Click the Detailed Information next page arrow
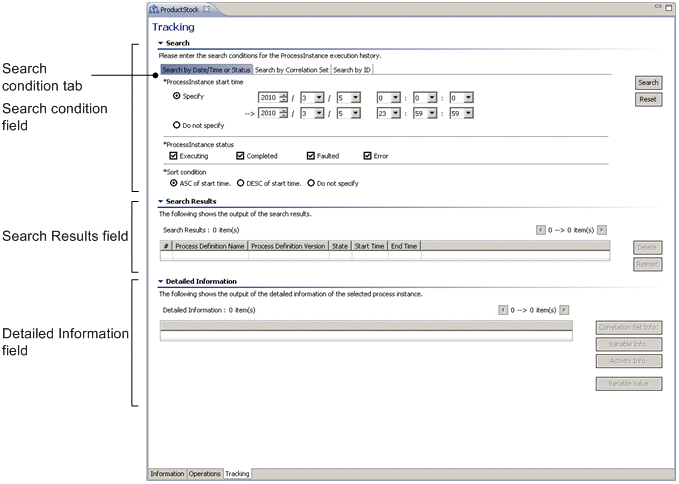This screenshot has height=484, width=679. [564, 310]
